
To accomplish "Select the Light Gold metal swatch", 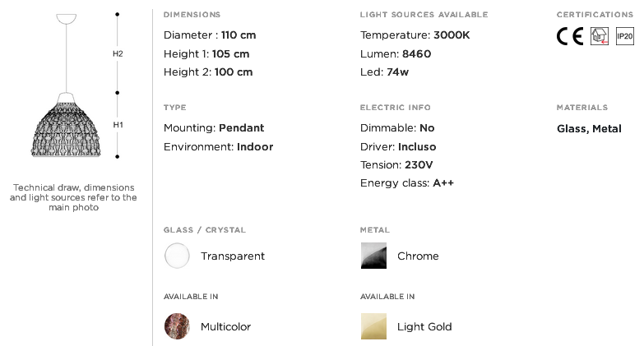I will coord(373,326).
